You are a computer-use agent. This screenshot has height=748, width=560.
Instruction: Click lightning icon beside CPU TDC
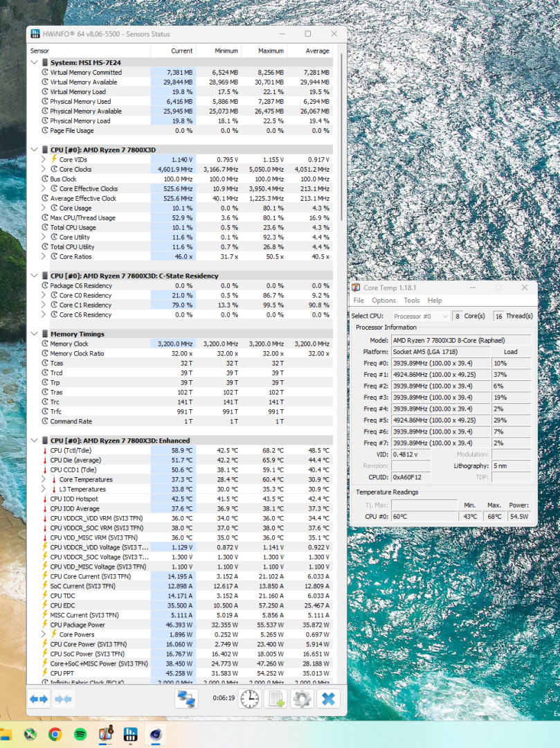(x=45, y=596)
